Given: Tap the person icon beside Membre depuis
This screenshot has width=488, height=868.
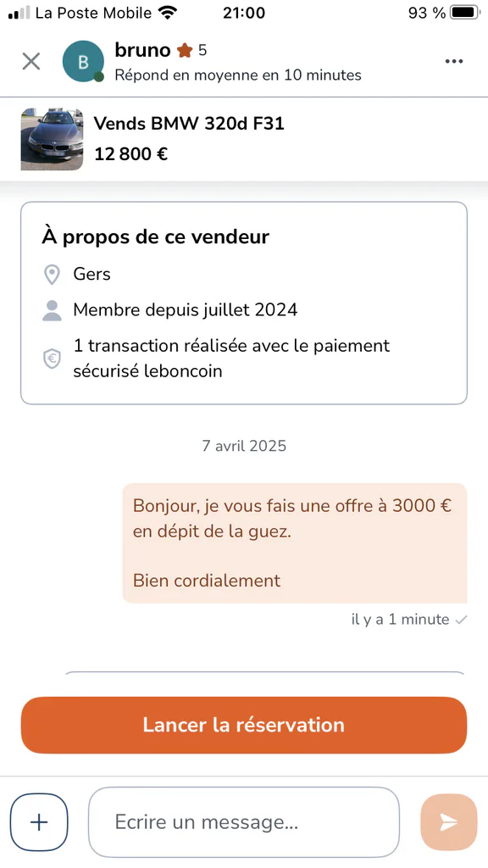Looking at the screenshot, I should point(52,310).
